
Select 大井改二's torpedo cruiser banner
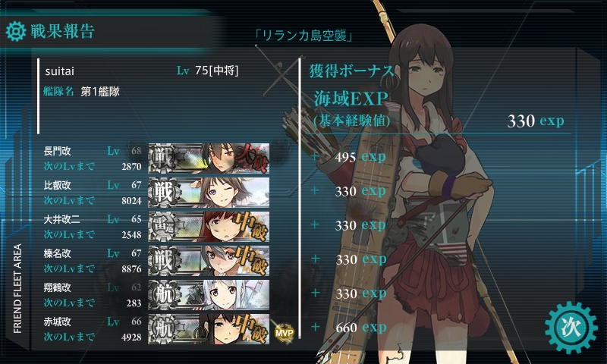click(209, 226)
